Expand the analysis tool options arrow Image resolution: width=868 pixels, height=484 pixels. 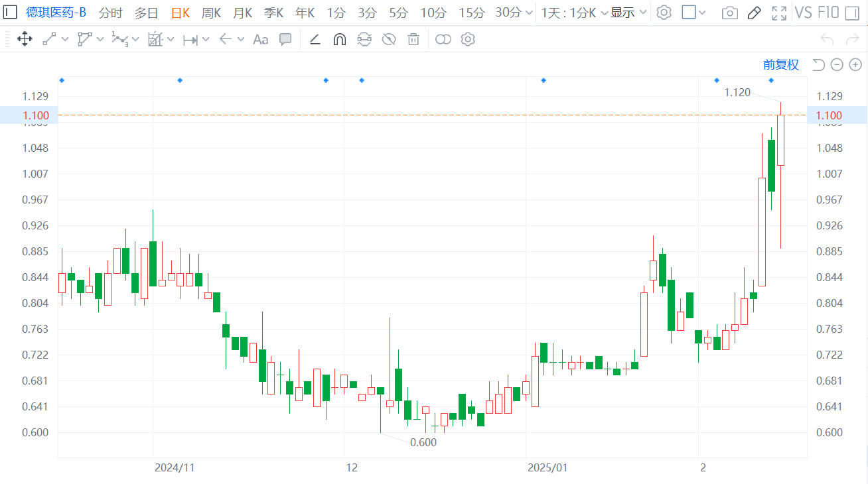pos(171,39)
